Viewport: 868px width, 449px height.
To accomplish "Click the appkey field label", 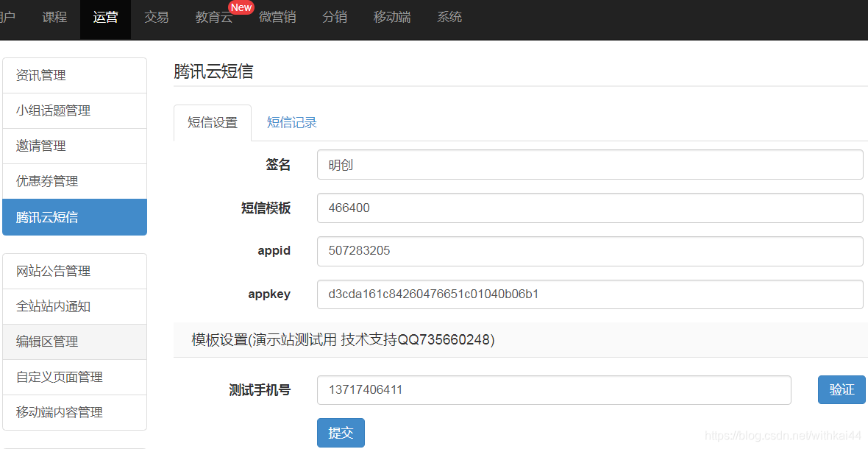I will (x=269, y=294).
